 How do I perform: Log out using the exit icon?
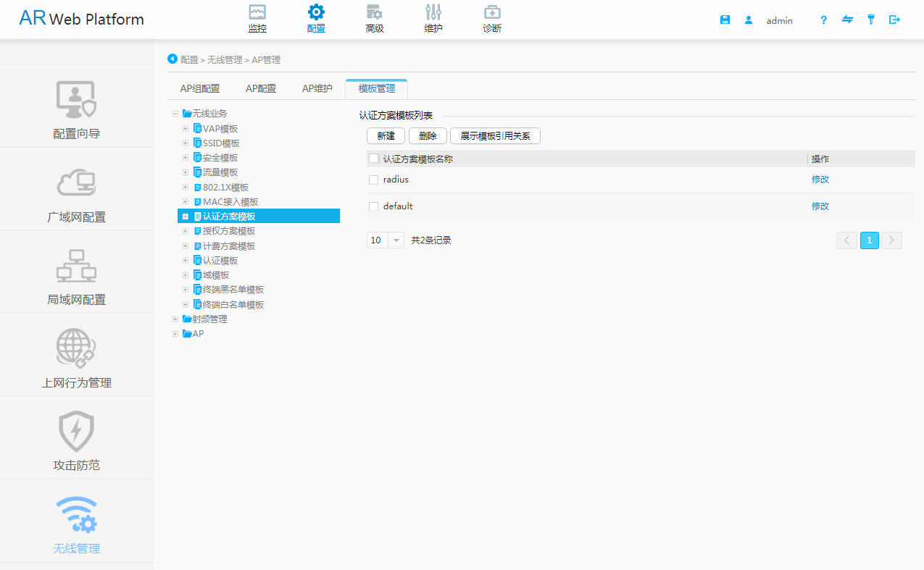pyautogui.click(x=894, y=20)
